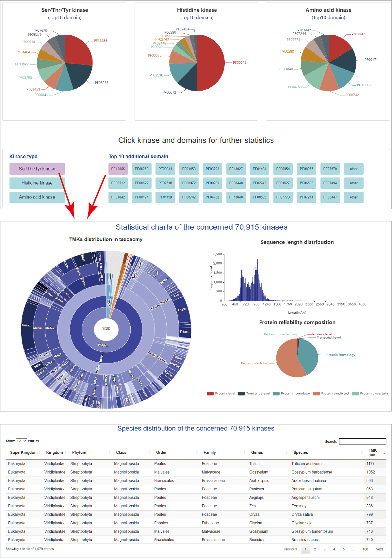Screen dimensions: 392x558
Task: Toggle Protein uncertain legend item
Action: tap(370, 393)
